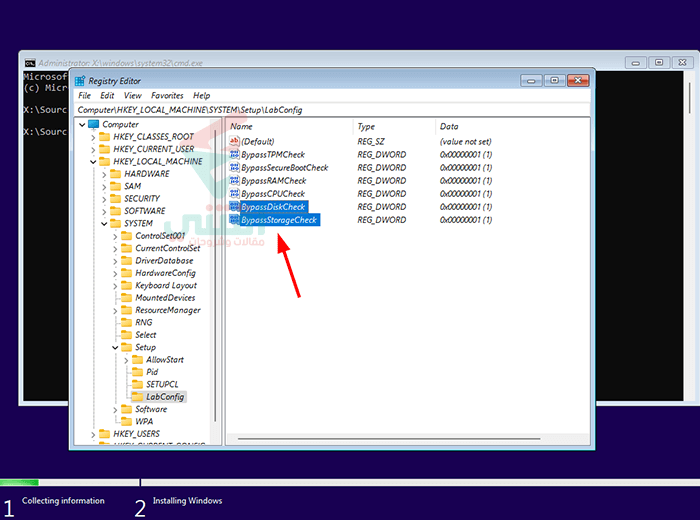Expand the HARDWARE key chevron
This screenshot has width=700, height=520.
click(104, 174)
